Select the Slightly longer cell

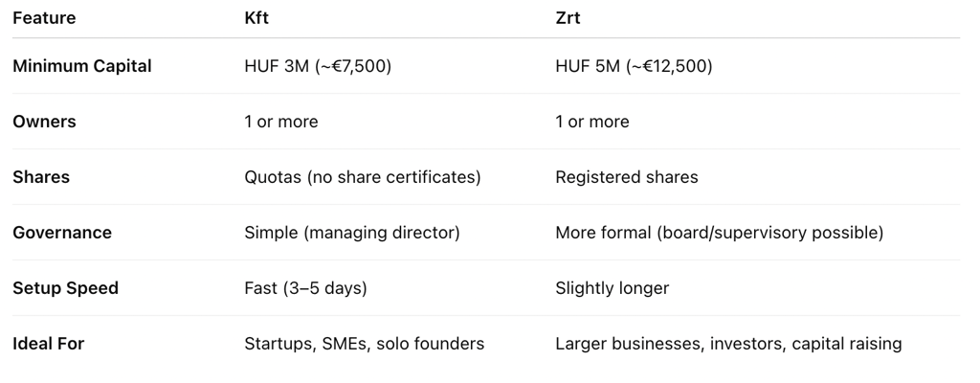coord(612,288)
